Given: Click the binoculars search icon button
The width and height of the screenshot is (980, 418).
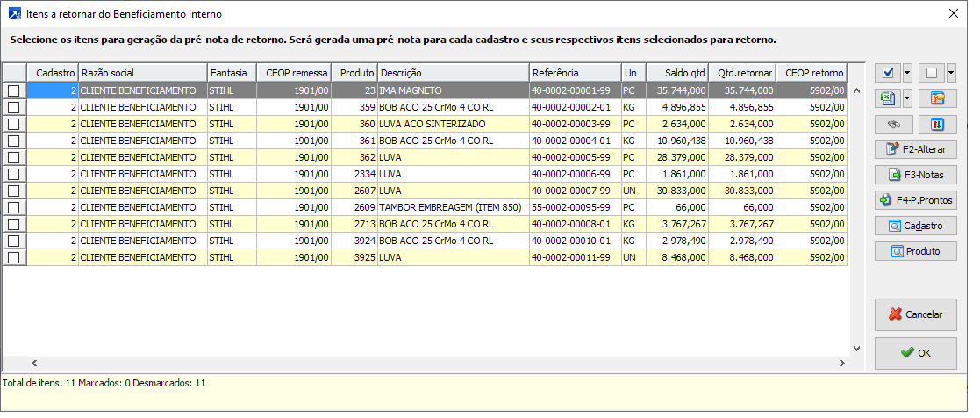Looking at the screenshot, I should 893,124.
